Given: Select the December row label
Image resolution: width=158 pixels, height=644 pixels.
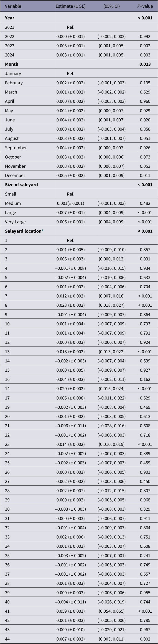Looking at the screenshot, I should point(15,175).
